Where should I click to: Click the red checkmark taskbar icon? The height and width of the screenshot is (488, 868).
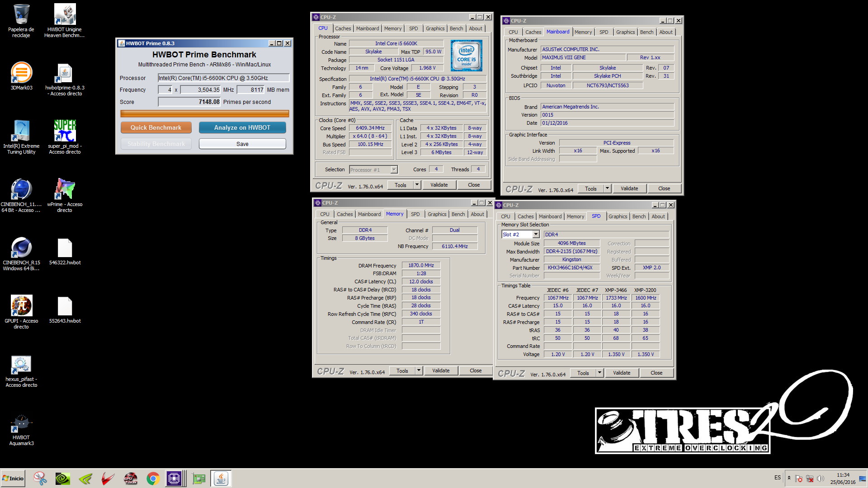click(x=108, y=479)
